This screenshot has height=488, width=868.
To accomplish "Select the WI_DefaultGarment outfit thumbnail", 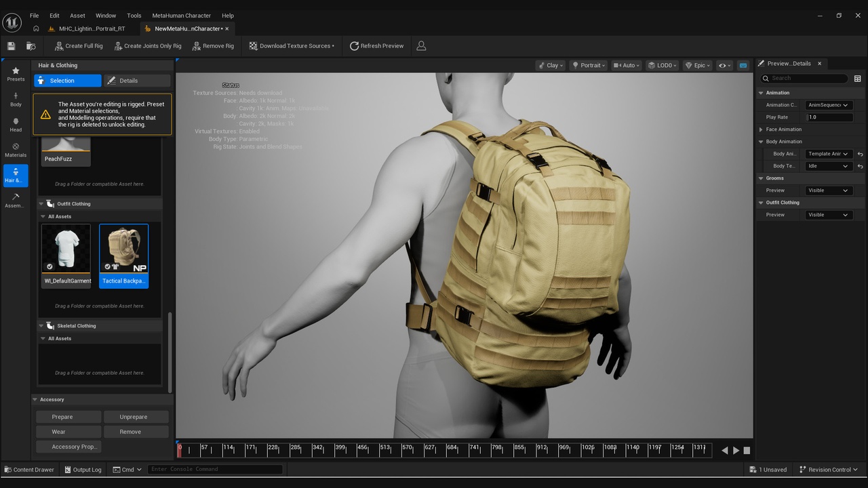I will (66, 256).
